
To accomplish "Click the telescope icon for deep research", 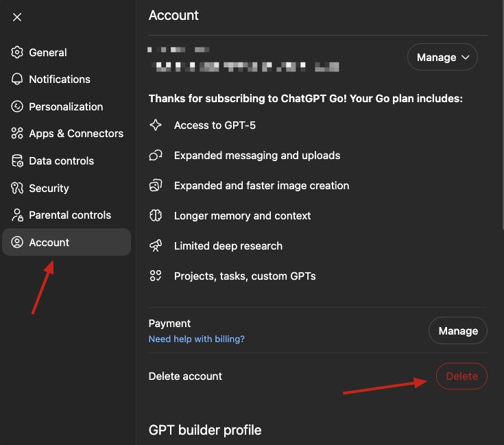I will 156,245.
